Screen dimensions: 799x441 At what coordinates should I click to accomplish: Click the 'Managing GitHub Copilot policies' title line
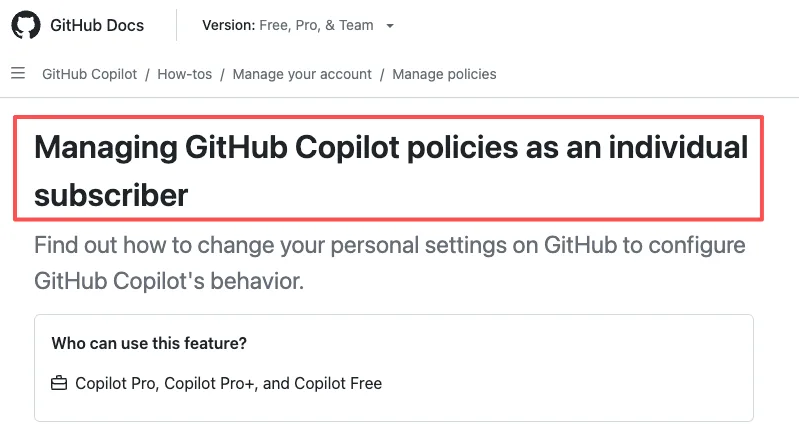[x=391, y=147]
